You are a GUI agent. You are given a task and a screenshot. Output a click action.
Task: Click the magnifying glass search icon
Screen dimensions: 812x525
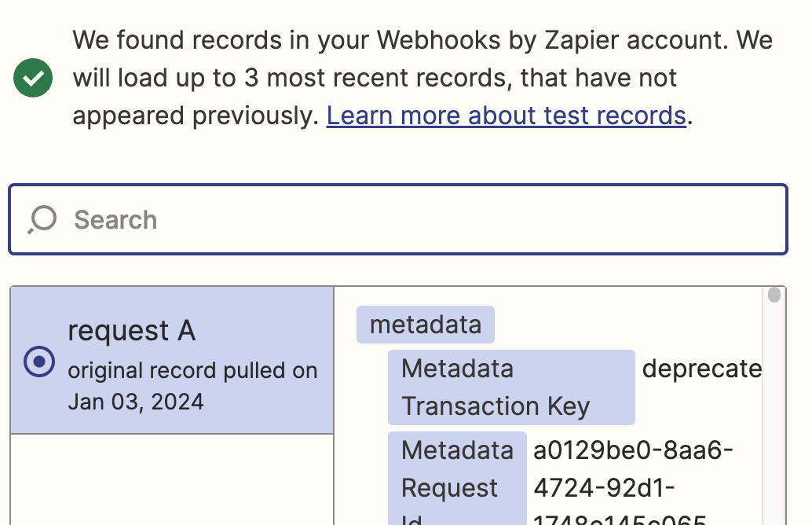click(42, 220)
